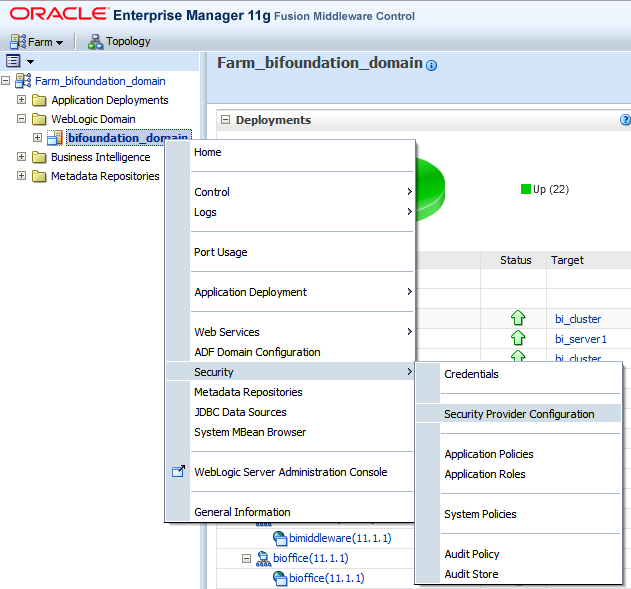Click the Topology network icon
Viewport: 631px width, 589px height.
95,41
